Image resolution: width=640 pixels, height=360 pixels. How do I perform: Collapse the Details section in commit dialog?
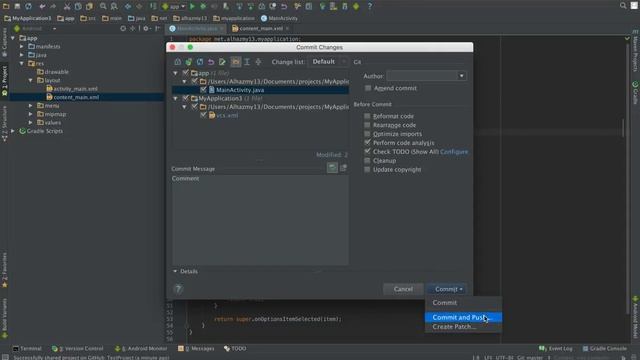(x=175, y=271)
